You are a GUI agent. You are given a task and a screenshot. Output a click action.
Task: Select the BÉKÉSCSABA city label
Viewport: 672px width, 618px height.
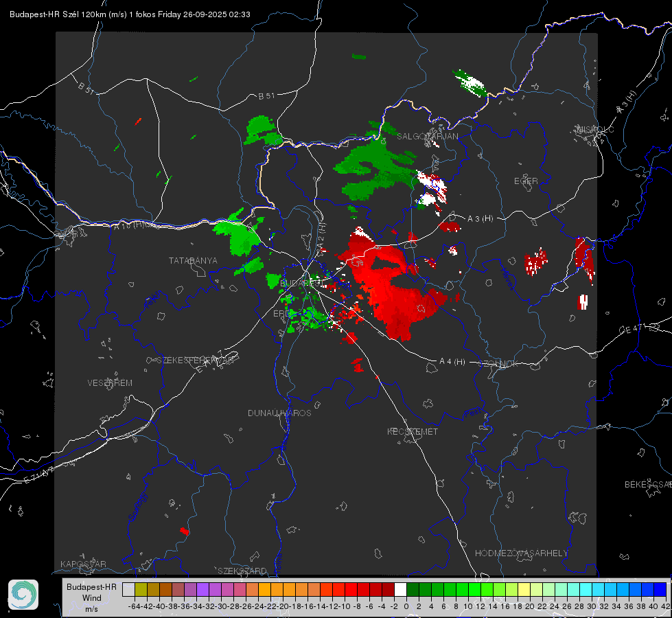pos(648,484)
